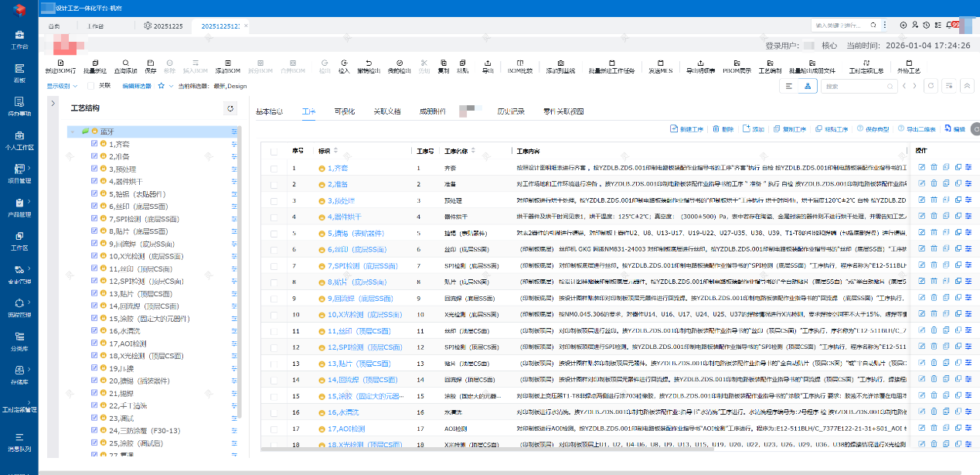Check the select-all checkbox in table header

tap(274, 150)
